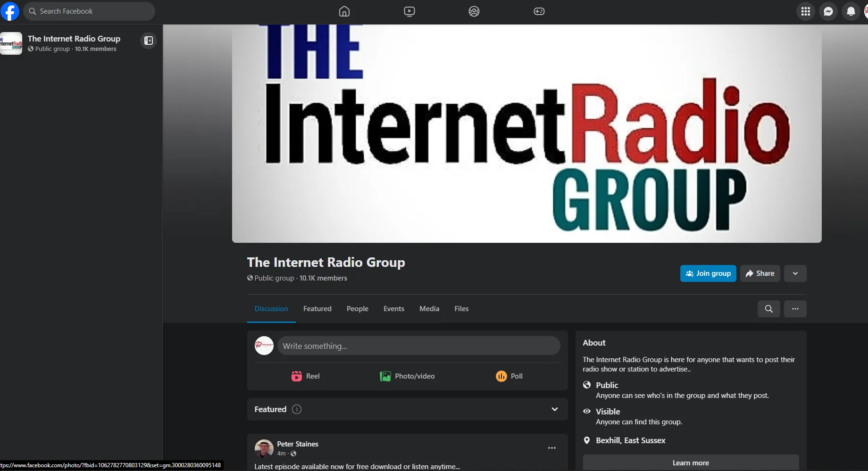The image size is (868, 471).
Task: Show info tooltip next to Featured
Action: click(x=297, y=409)
